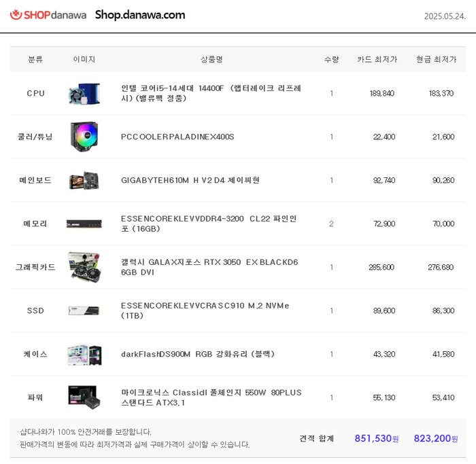Click the case cash price 41,580
This screenshot has height=464, width=476.
[443, 354]
